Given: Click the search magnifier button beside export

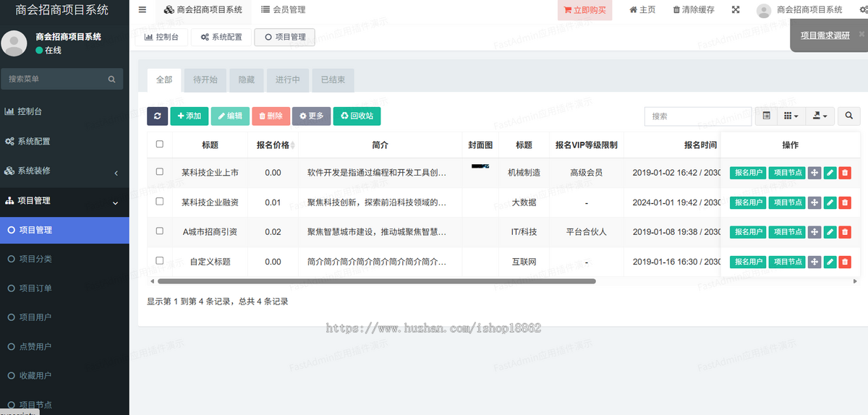Looking at the screenshot, I should pyautogui.click(x=849, y=116).
